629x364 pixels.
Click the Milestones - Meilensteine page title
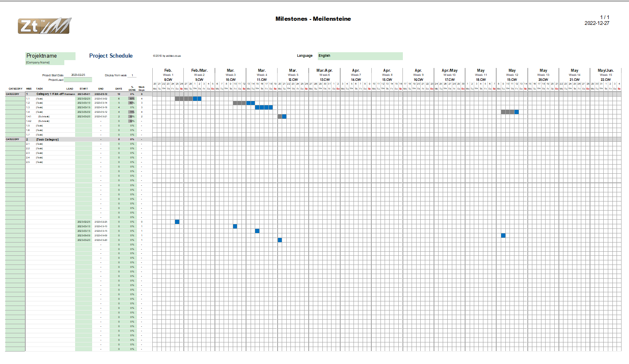pos(313,19)
